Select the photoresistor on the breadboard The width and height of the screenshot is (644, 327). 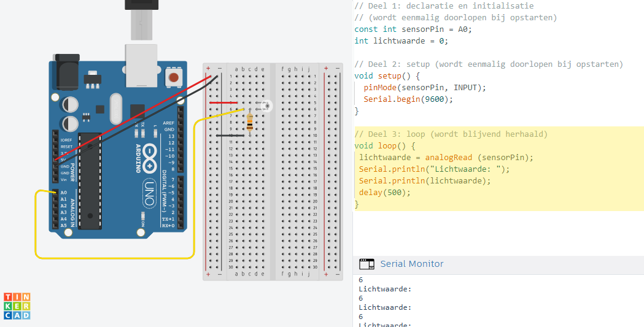(x=266, y=106)
